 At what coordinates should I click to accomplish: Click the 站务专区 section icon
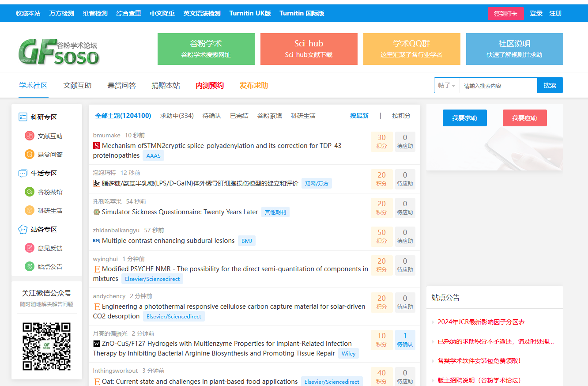click(23, 229)
